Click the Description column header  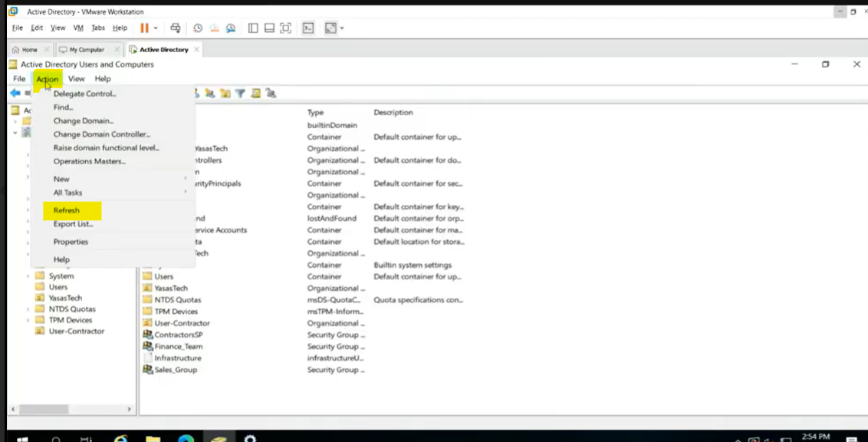[x=393, y=112]
